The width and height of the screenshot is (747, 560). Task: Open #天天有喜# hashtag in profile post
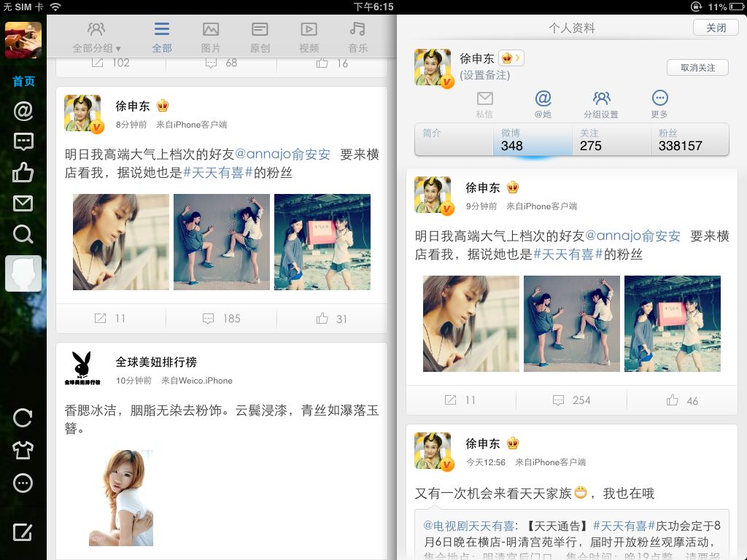pyautogui.click(x=568, y=254)
